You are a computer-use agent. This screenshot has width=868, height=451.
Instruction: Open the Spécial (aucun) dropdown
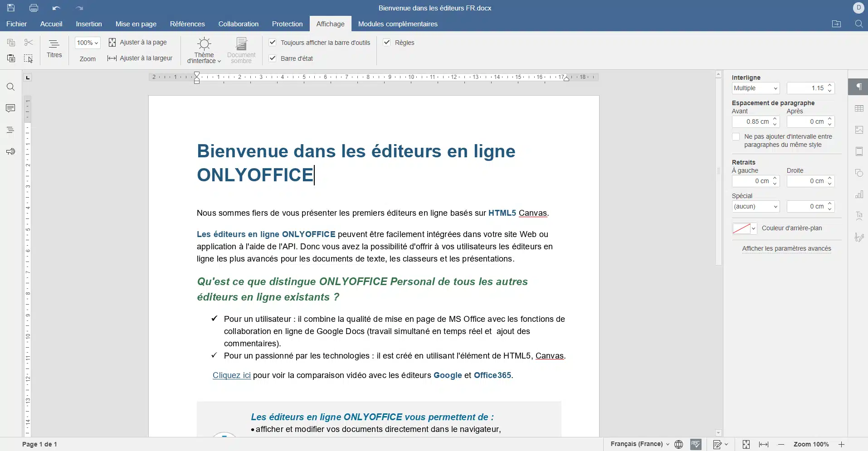(x=756, y=206)
